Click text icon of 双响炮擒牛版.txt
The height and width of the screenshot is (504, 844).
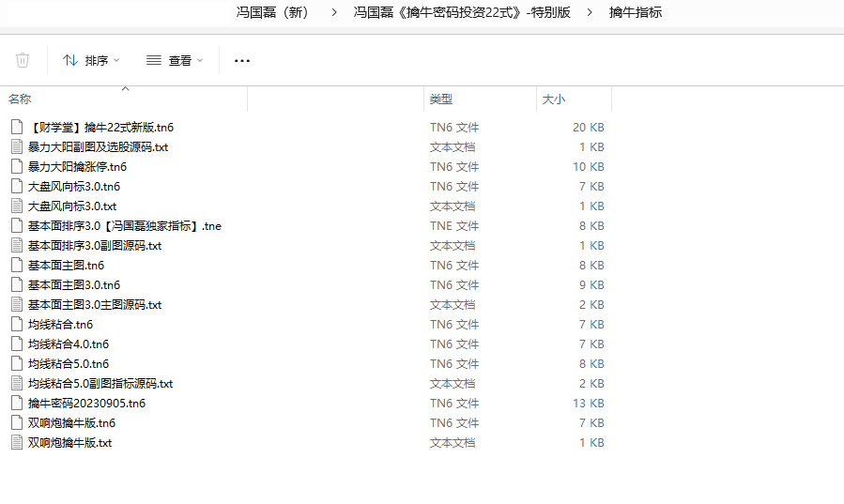click(x=17, y=443)
